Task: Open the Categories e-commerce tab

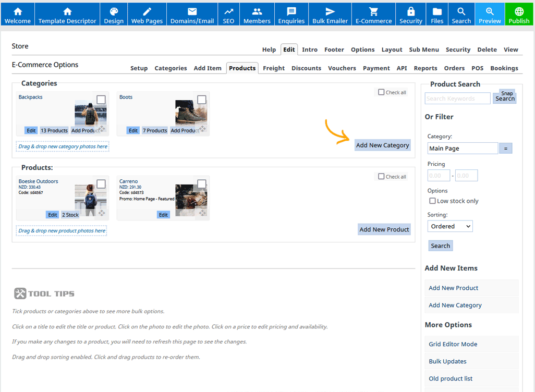Action: [x=171, y=68]
